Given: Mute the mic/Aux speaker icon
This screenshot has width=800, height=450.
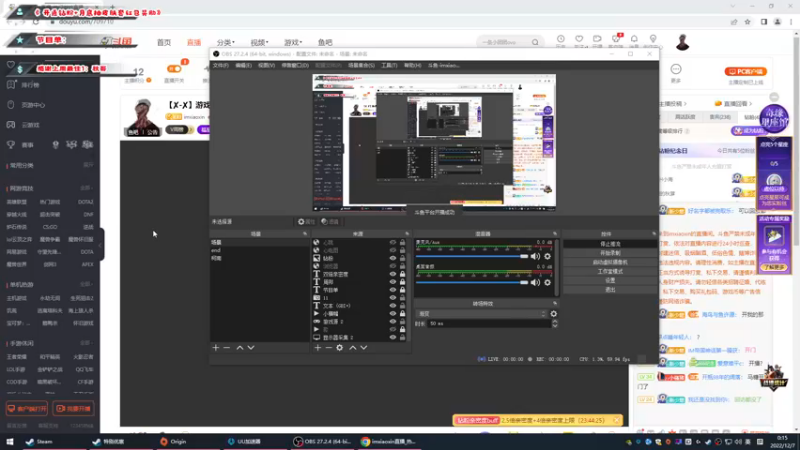Looking at the screenshot, I should [535, 256].
